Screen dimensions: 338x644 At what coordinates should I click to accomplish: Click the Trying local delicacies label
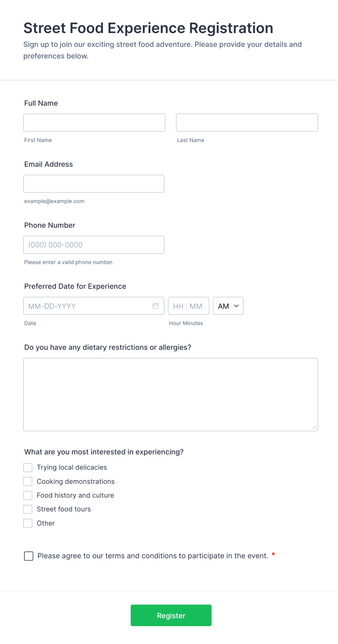[72, 467]
